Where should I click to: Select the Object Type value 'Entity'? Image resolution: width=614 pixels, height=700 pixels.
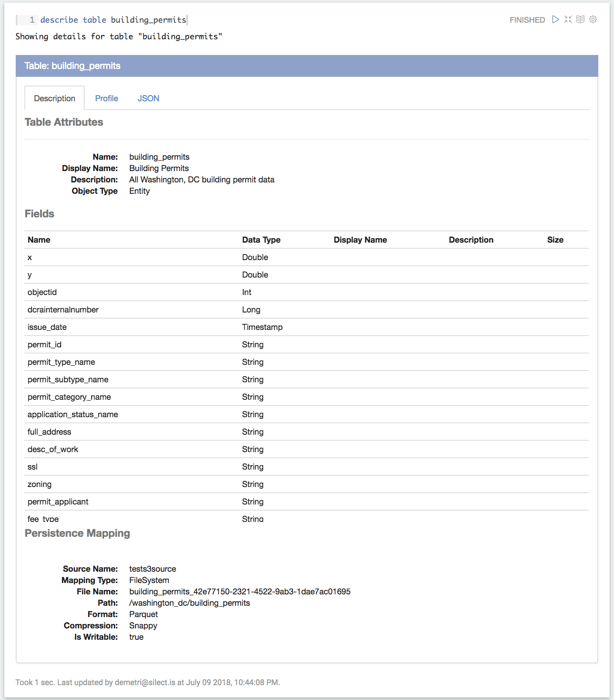tap(140, 191)
